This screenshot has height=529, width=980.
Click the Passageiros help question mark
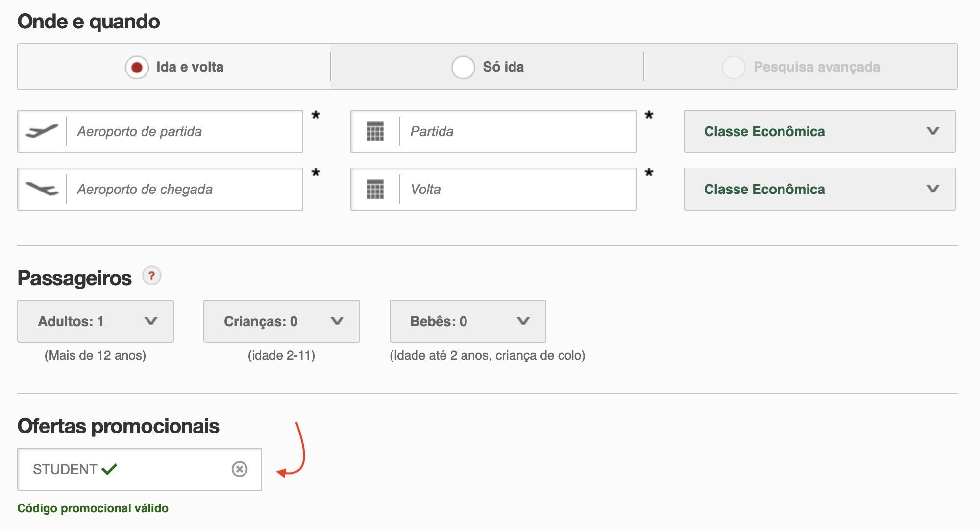click(151, 276)
